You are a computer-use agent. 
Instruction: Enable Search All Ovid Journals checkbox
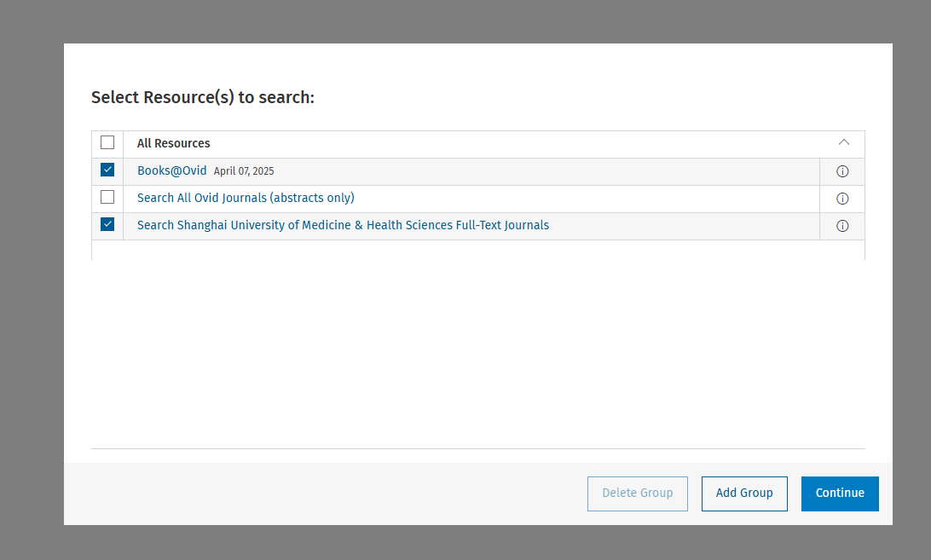point(107,198)
